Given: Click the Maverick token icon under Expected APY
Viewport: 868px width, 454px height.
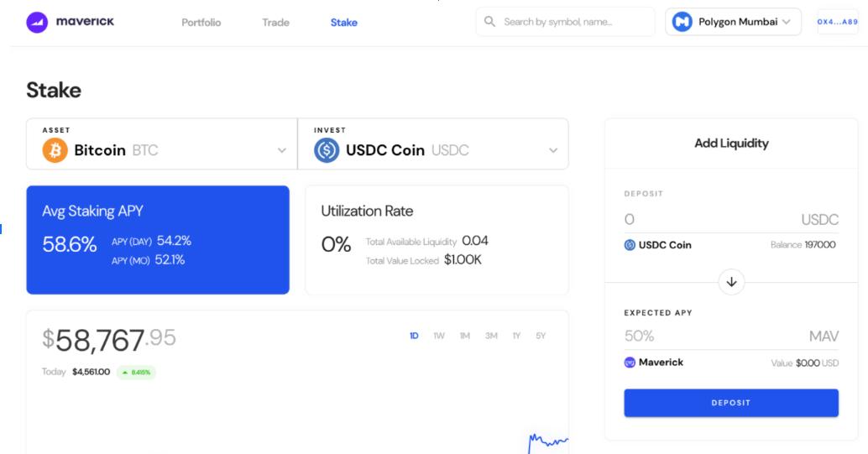Looking at the screenshot, I should coord(630,363).
